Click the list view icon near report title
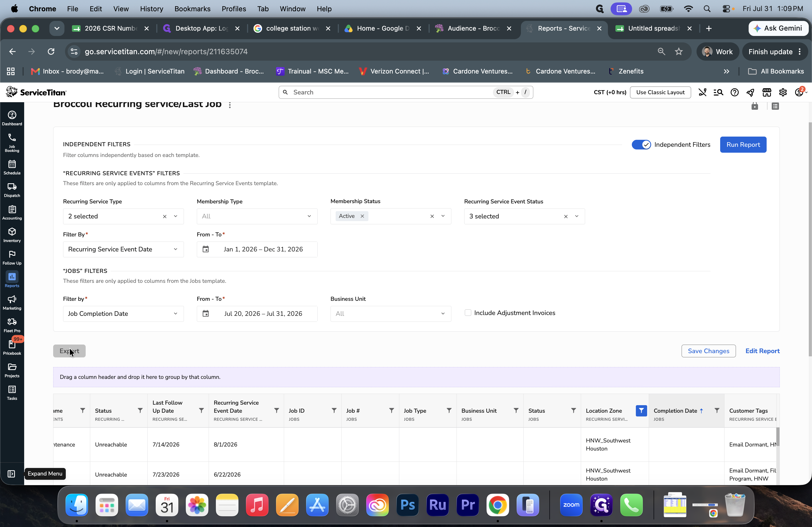812x527 pixels. point(775,106)
